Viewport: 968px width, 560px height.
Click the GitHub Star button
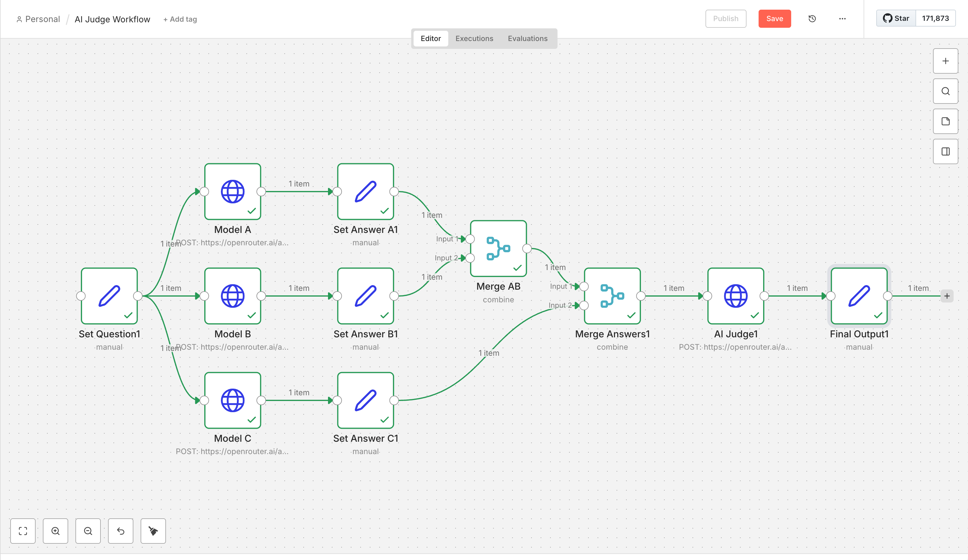896,18
